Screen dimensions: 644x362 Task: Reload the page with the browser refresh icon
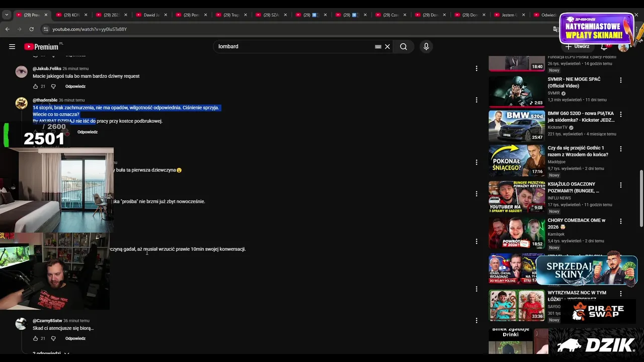tap(31, 29)
